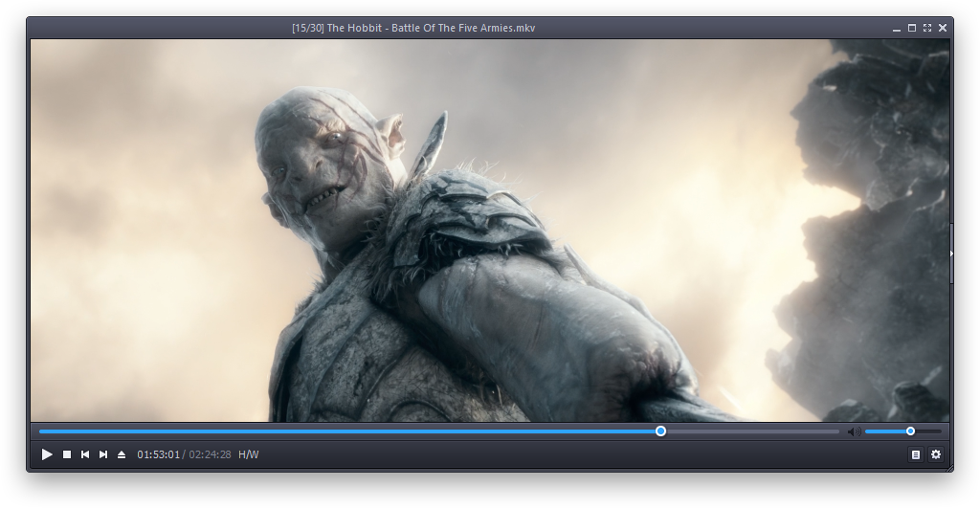Maximize the player window
Image resolution: width=980 pixels, height=508 pixels.
click(x=912, y=28)
